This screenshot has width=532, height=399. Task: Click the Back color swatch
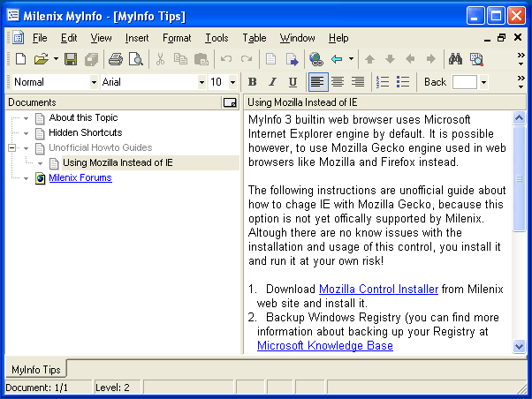(x=465, y=82)
